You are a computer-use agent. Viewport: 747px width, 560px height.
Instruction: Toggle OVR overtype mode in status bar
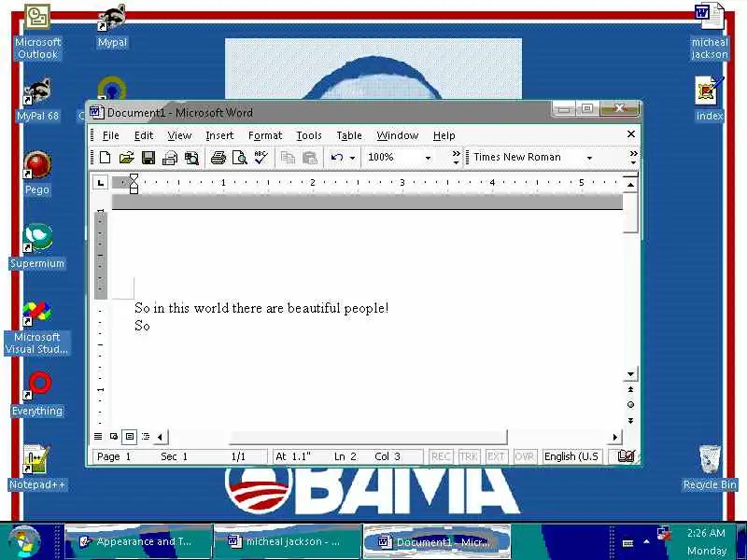[x=524, y=456]
